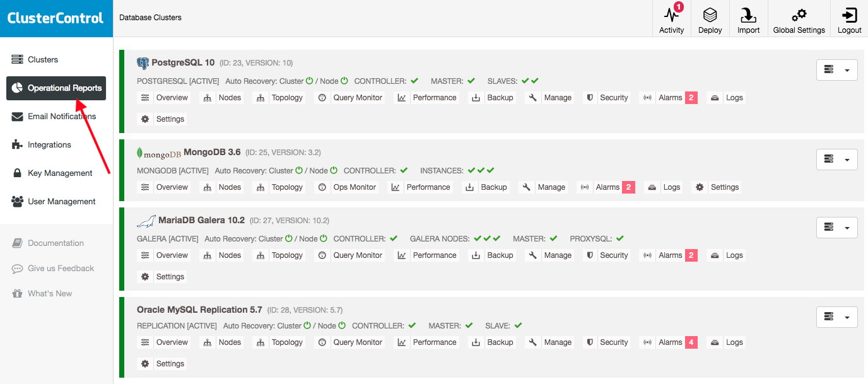Open Global Settings gears icon
868x384 pixels.
799,15
